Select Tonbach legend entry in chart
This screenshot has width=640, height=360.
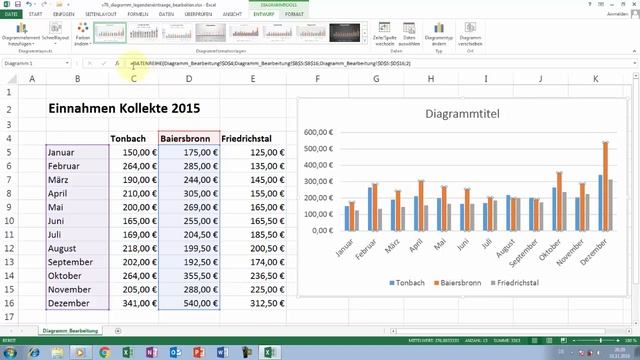click(x=407, y=283)
